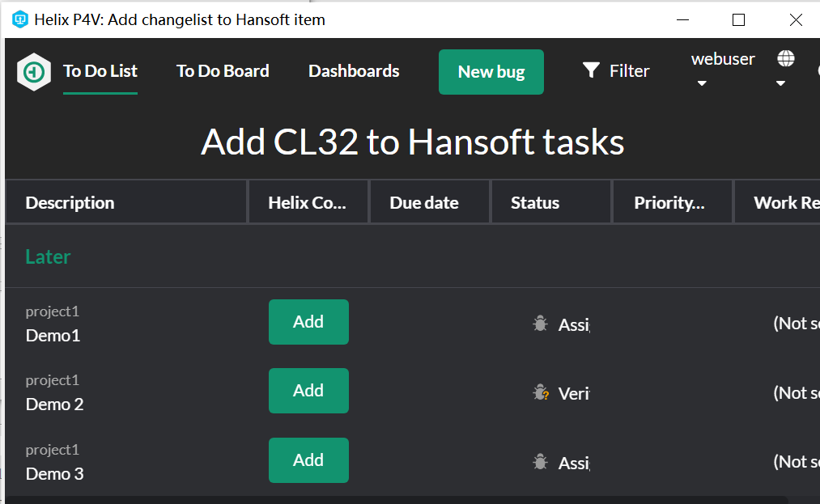Viewport: 820px width, 504px height.
Task: Click Add for the Demo 2 task
Action: pos(308,391)
